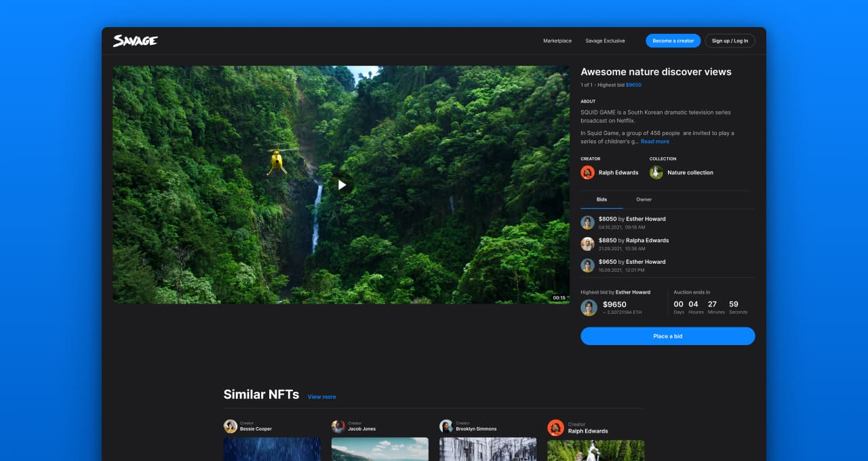This screenshot has width=868, height=461.
Task: Click the Become a creator button
Action: click(x=673, y=41)
